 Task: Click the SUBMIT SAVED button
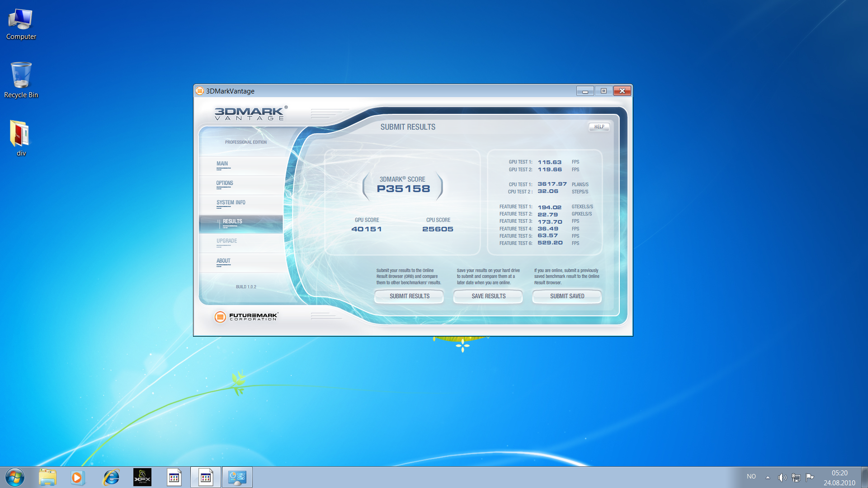567,296
